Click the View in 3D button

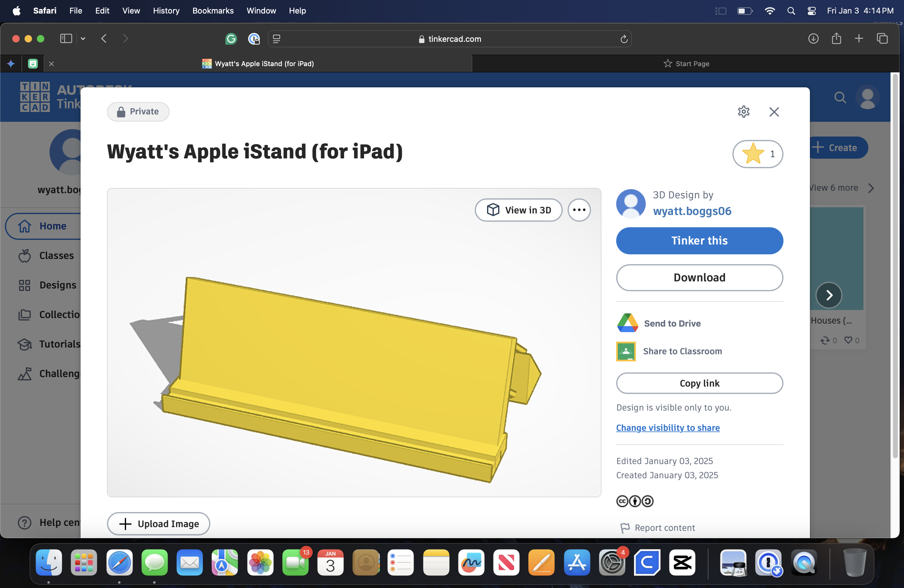pyautogui.click(x=518, y=210)
